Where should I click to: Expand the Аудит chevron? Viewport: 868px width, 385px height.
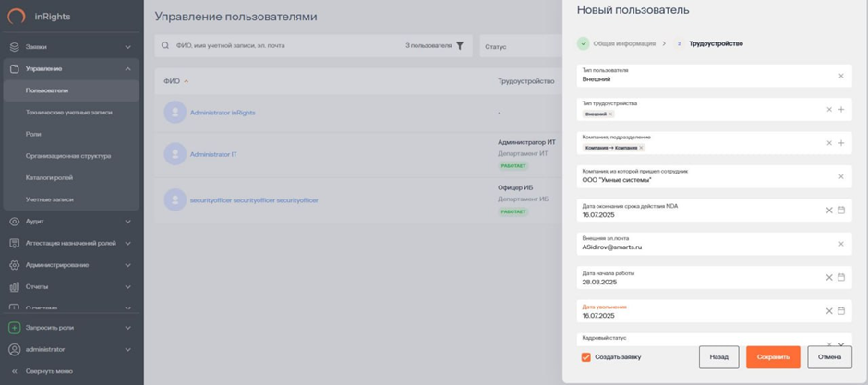click(127, 222)
